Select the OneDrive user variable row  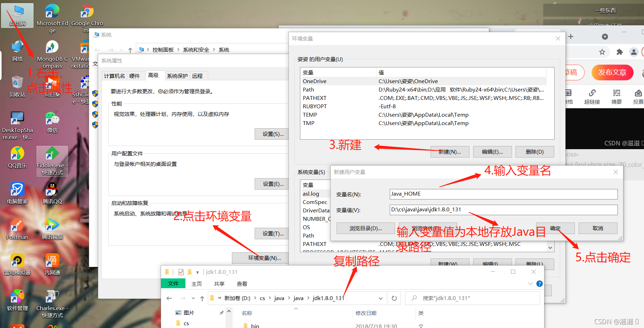pos(424,81)
